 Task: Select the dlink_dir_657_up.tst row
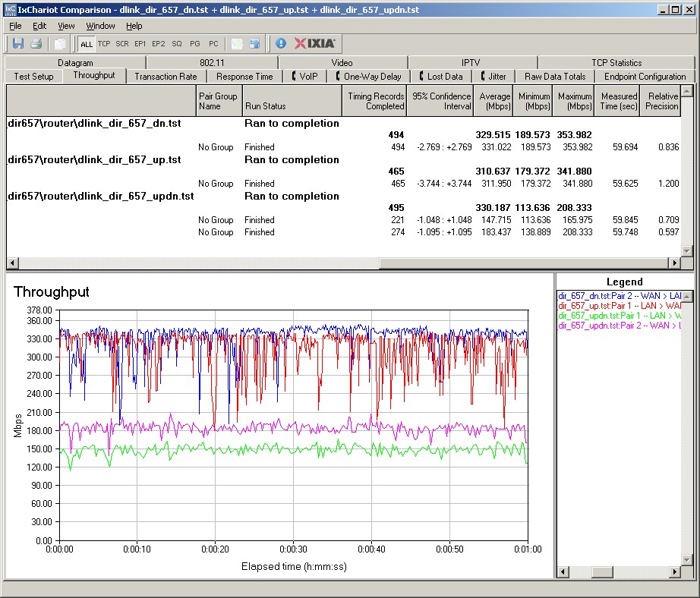344,160
